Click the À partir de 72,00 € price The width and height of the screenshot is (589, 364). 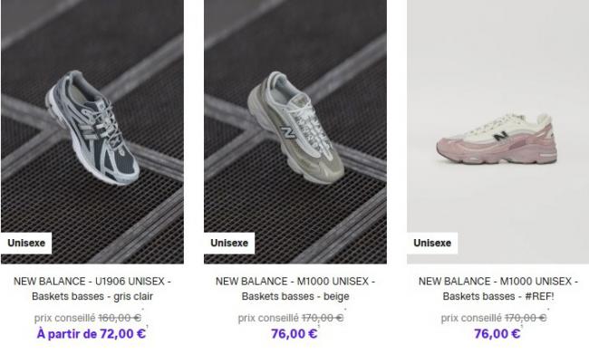92,333
